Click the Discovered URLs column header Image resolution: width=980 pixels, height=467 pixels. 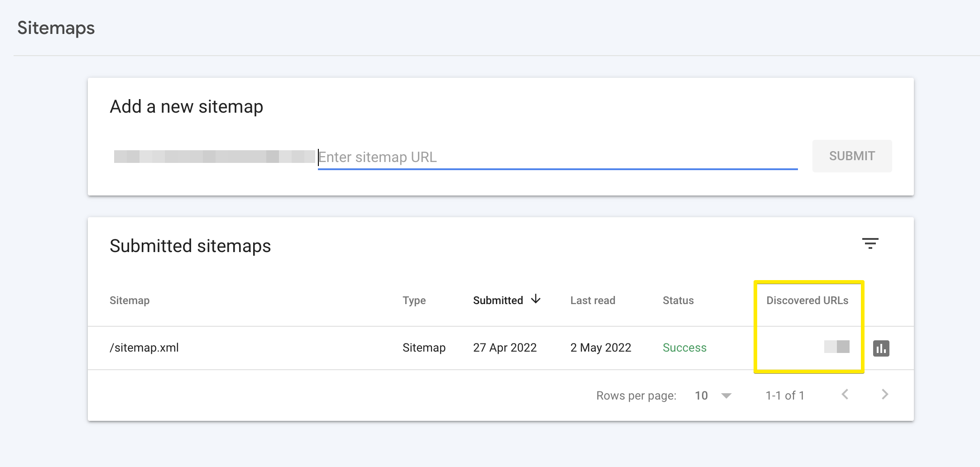click(807, 300)
